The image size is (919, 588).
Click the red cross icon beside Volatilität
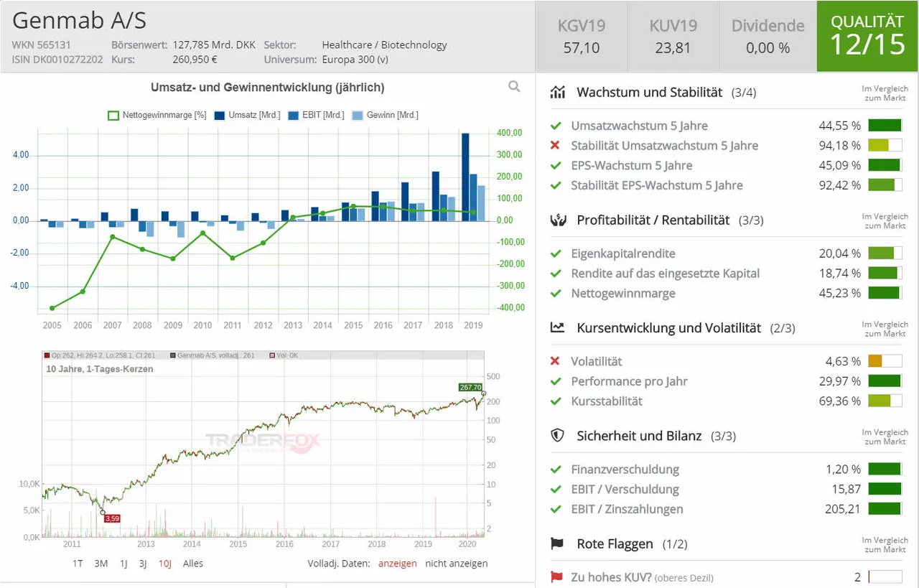(x=555, y=361)
